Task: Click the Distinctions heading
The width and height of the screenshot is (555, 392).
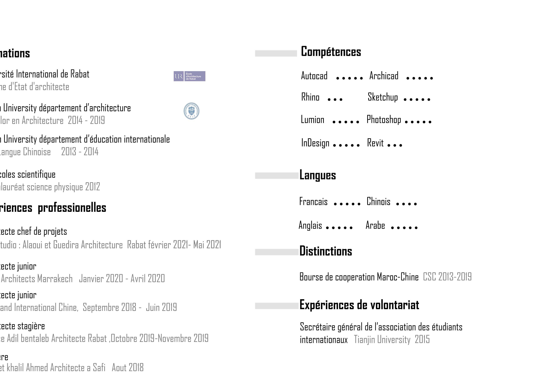Action: [326, 251]
